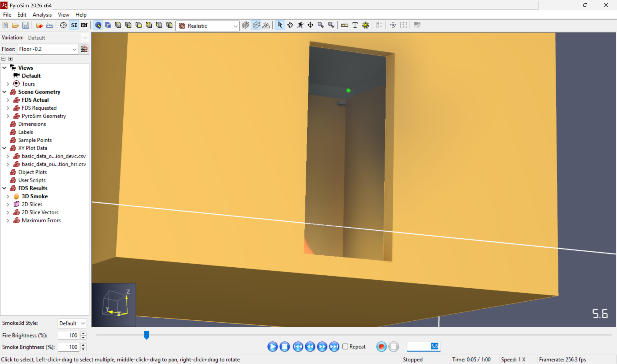Click the Smoke Brightness value field
Image resolution: width=617 pixels, height=364 pixels.
68,347
